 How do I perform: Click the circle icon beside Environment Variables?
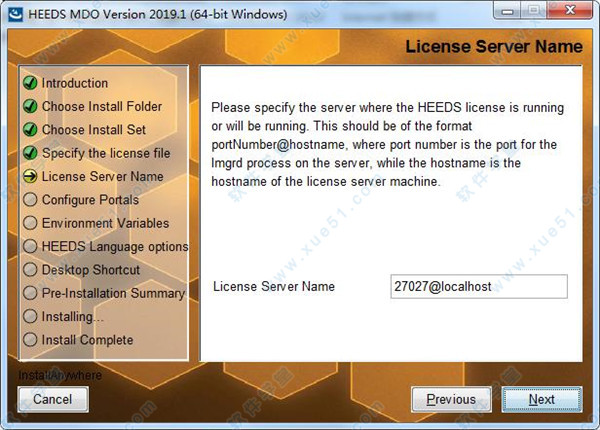30,223
